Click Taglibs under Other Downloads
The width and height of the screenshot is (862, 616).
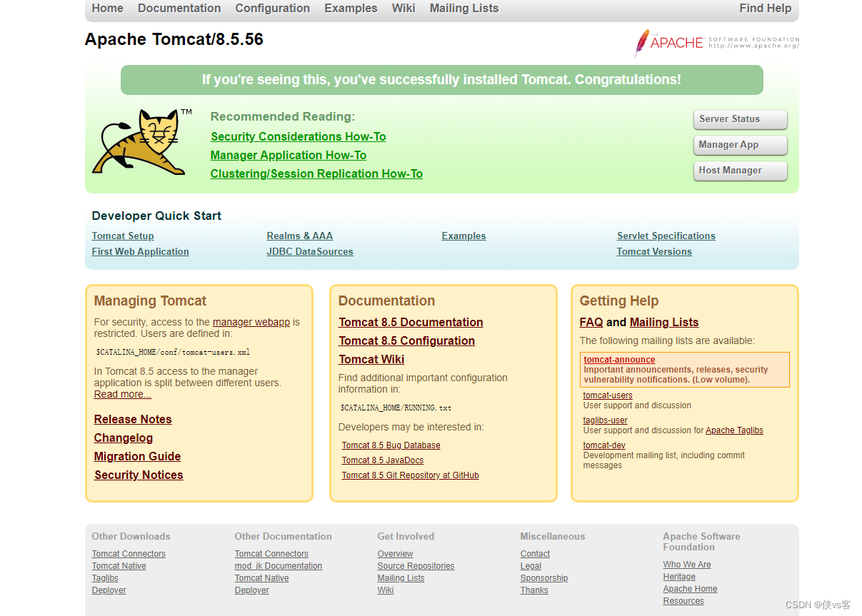[105, 578]
